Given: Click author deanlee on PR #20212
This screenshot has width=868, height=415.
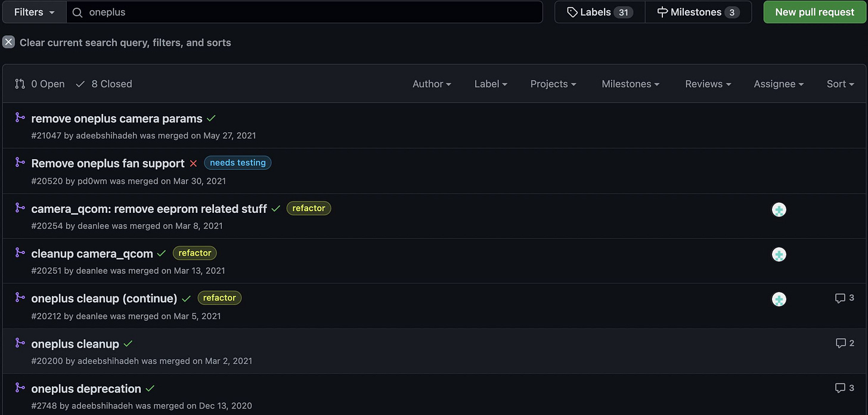Looking at the screenshot, I should (94, 316).
